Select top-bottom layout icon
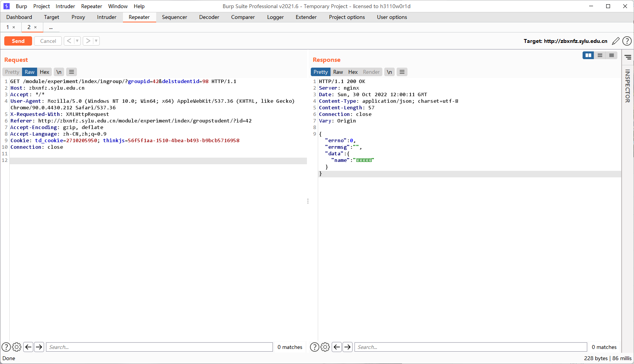634x364 pixels. click(600, 55)
